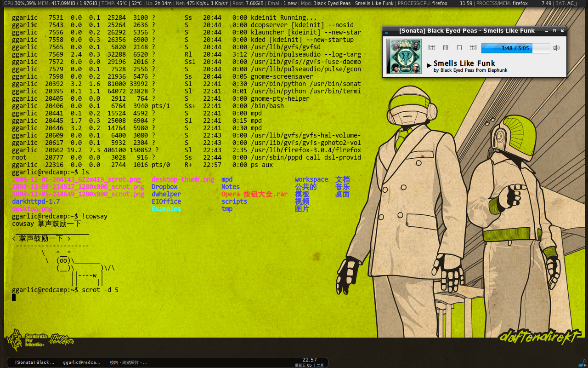Click the blue music-note tray icon
Screen dimensions: 588x368
582,362
